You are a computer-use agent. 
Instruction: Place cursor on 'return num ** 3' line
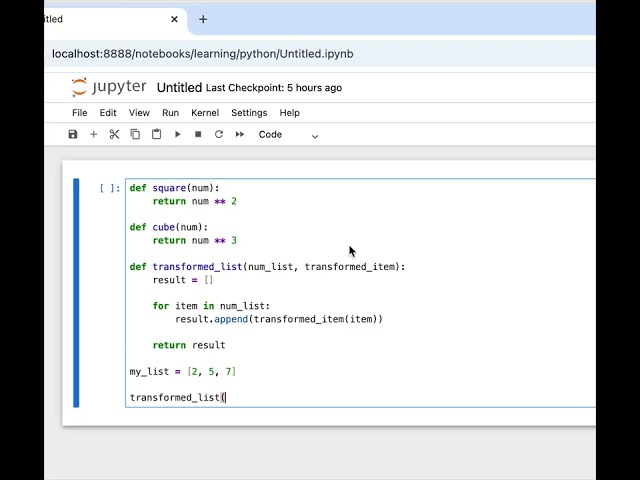195,240
